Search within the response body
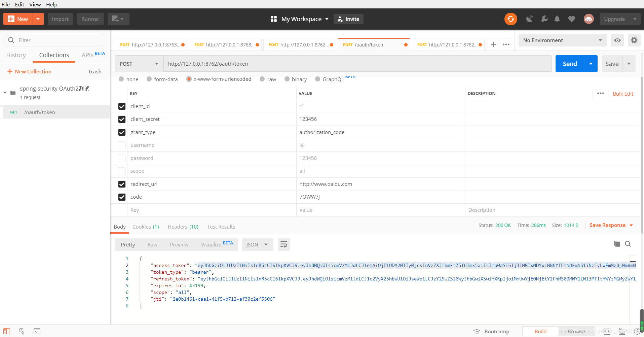644x337 pixels. click(628, 244)
